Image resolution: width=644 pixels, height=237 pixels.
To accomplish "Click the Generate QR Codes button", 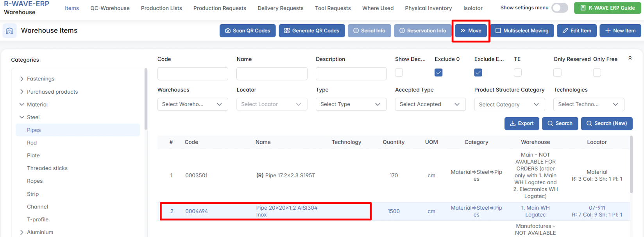I will coord(311,31).
